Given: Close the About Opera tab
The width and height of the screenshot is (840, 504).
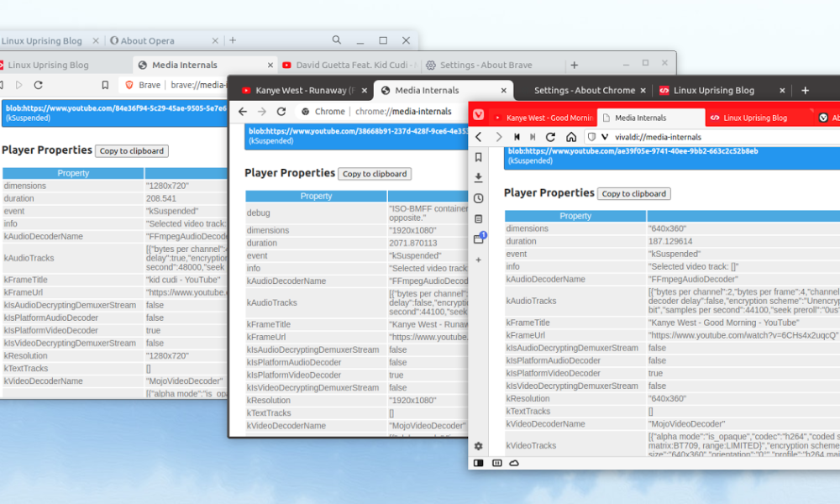Looking at the screenshot, I should 215,40.
